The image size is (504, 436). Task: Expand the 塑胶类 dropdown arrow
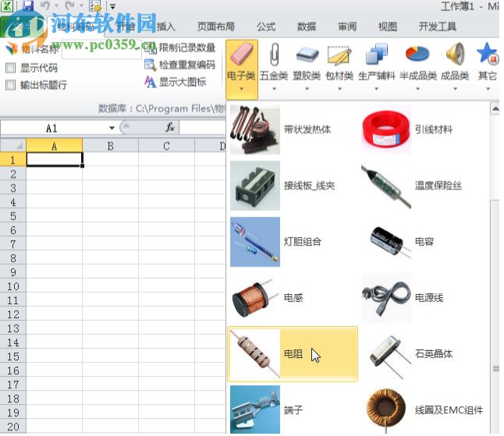(x=307, y=89)
